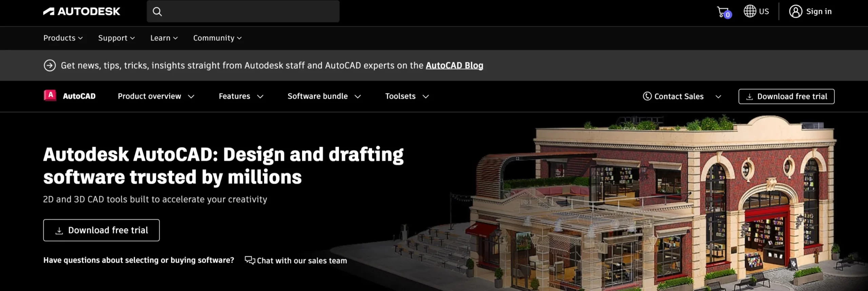Click the chat bubbles icon

tap(250, 260)
